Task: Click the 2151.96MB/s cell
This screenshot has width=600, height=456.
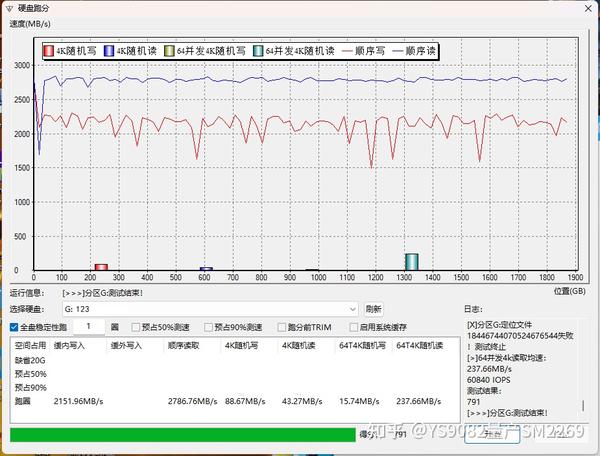Action: click(x=78, y=401)
